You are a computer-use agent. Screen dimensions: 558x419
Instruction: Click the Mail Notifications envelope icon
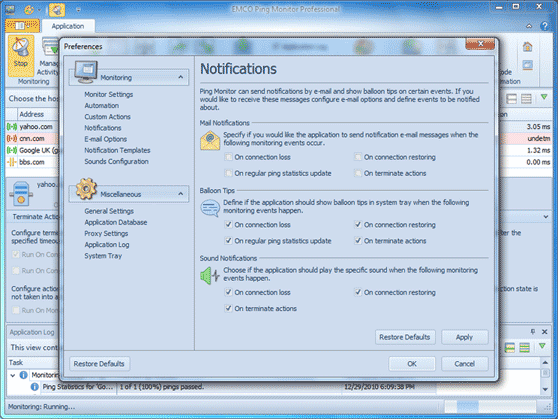coord(210,140)
